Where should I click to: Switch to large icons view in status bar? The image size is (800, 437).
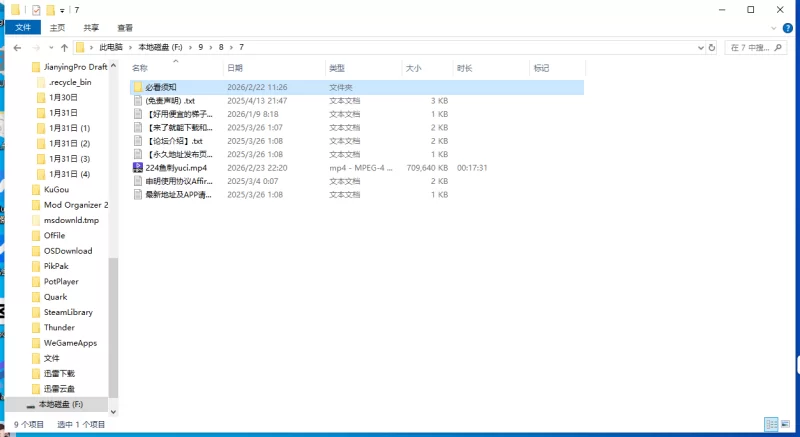786,424
